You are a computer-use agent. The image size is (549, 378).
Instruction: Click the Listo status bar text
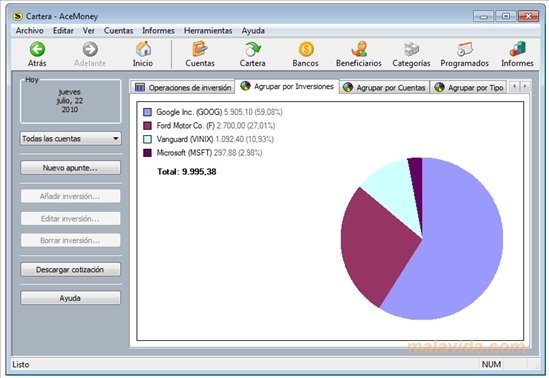click(21, 365)
